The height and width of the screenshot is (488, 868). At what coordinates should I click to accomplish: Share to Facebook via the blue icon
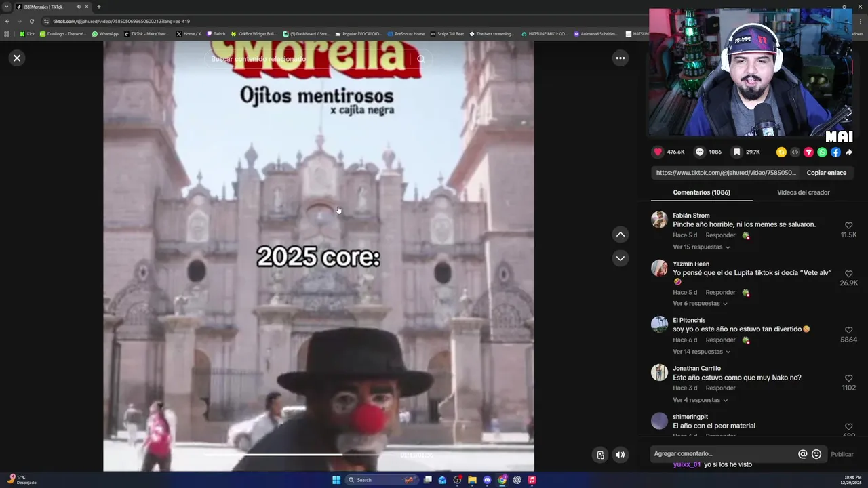click(835, 152)
